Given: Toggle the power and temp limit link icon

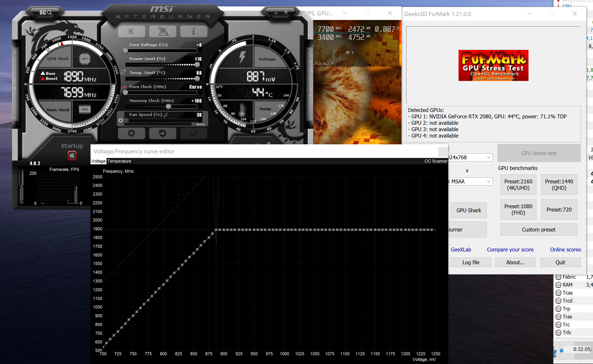Looking at the screenshot, I should point(123,72).
